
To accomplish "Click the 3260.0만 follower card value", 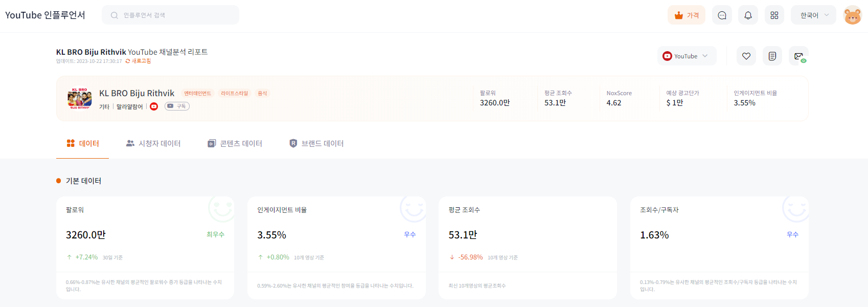I will coord(86,235).
